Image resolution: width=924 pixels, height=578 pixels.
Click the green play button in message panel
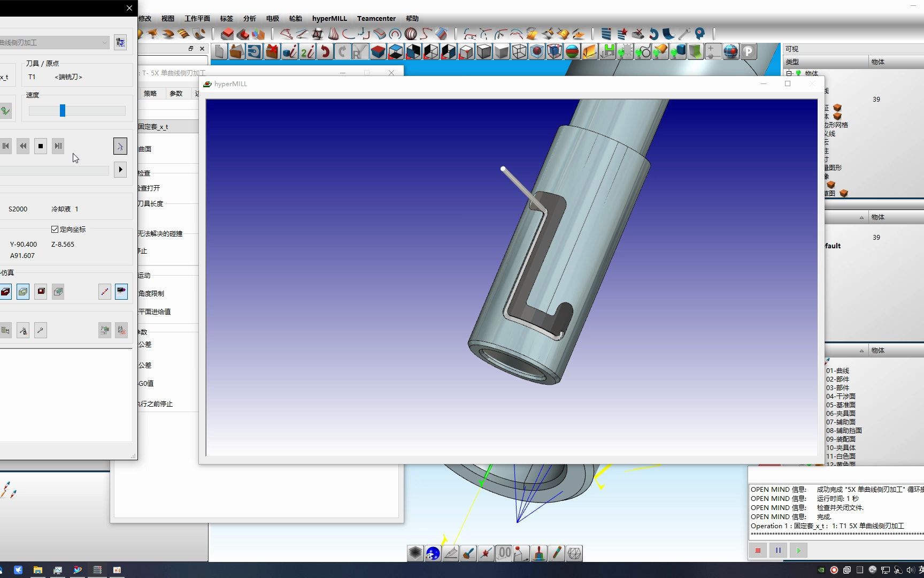[798, 550]
